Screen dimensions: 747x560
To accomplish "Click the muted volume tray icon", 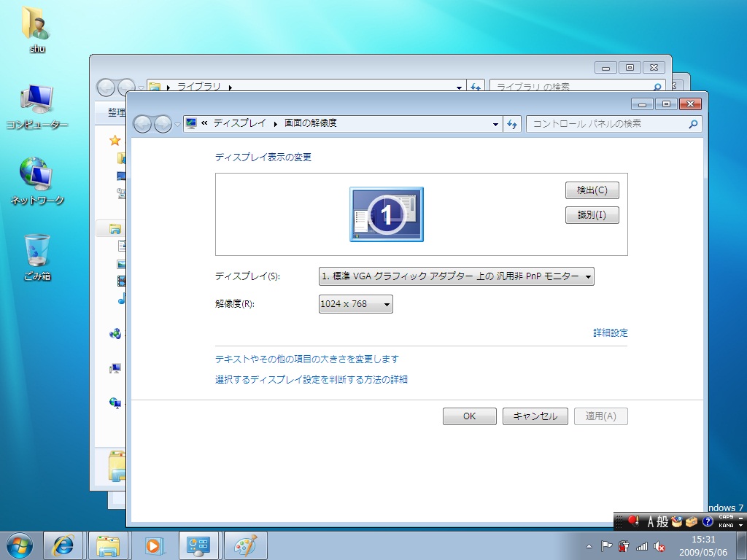I will (659, 546).
